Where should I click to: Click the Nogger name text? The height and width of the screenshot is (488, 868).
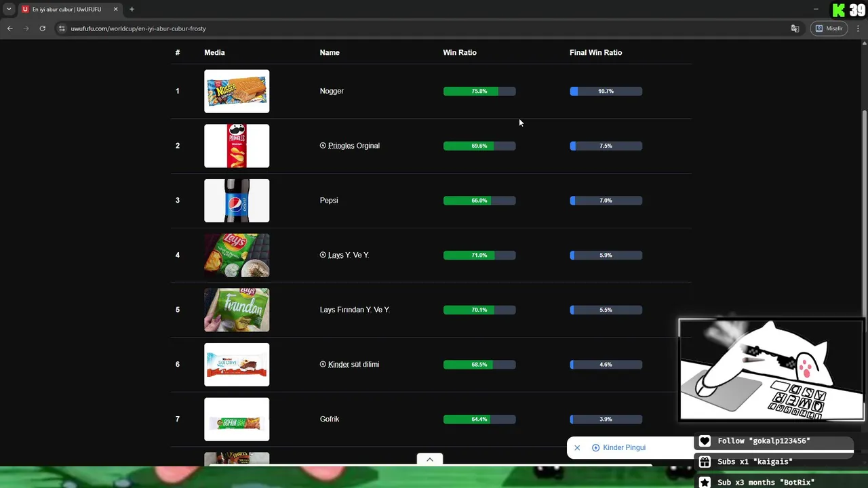332,91
